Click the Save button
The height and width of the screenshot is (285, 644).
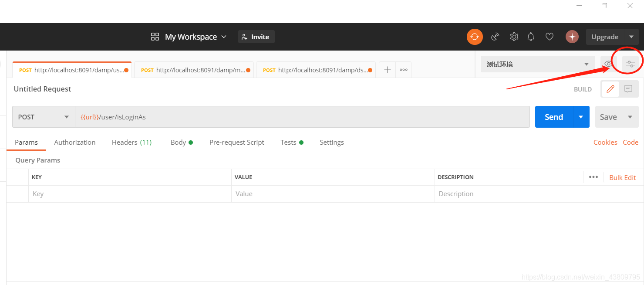(608, 117)
